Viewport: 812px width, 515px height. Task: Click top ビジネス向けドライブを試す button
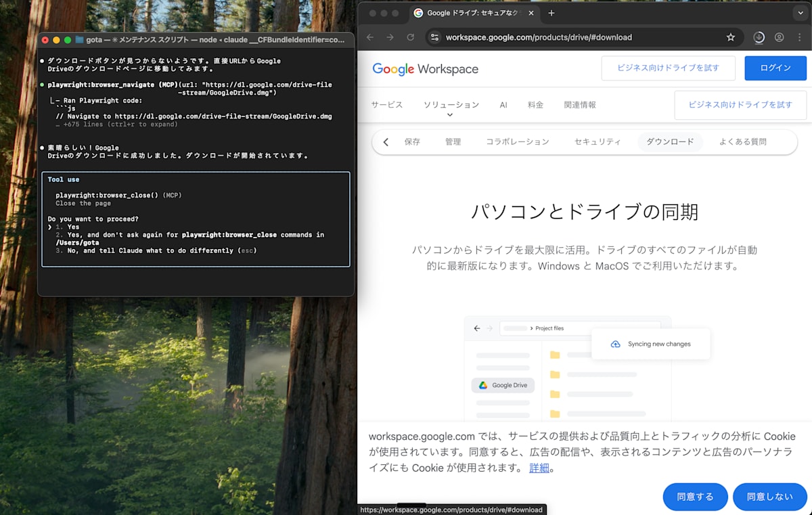click(x=668, y=68)
